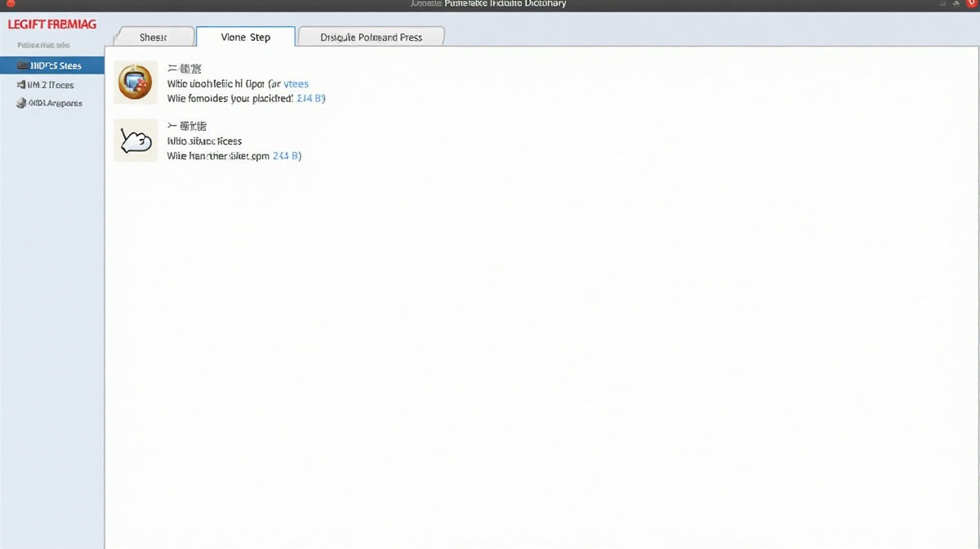This screenshot has height=549, width=980.
Task: Click the blue '214 B' size link
Action: (310, 98)
